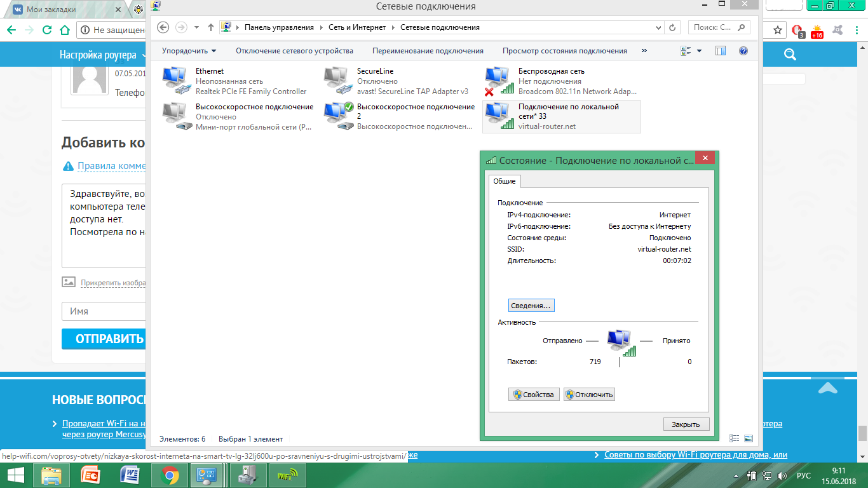
Task: Select the Общие tab in status dialog
Action: pyautogui.click(x=505, y=181)
